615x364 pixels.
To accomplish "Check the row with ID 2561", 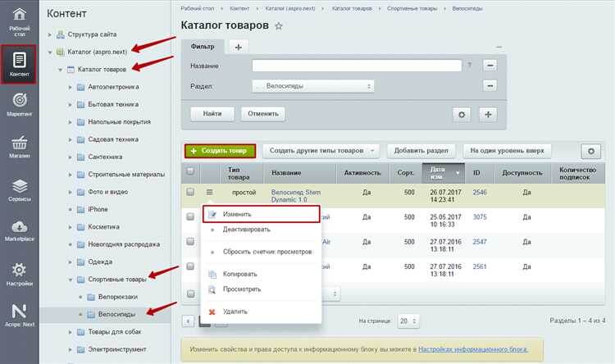I will click(x=190, y=266).
